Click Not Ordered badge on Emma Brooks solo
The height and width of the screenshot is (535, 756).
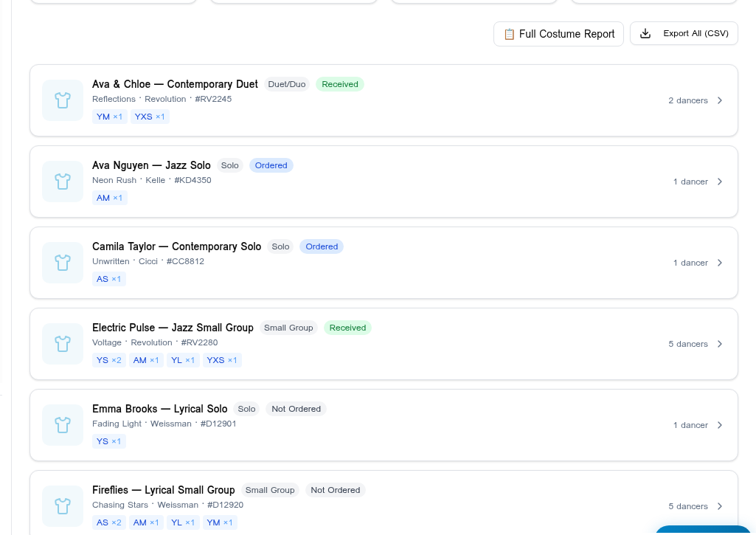click(x=296, y=409)
